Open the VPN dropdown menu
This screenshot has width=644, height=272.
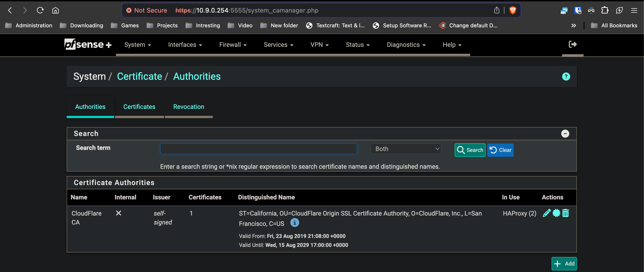pos(320,45)
